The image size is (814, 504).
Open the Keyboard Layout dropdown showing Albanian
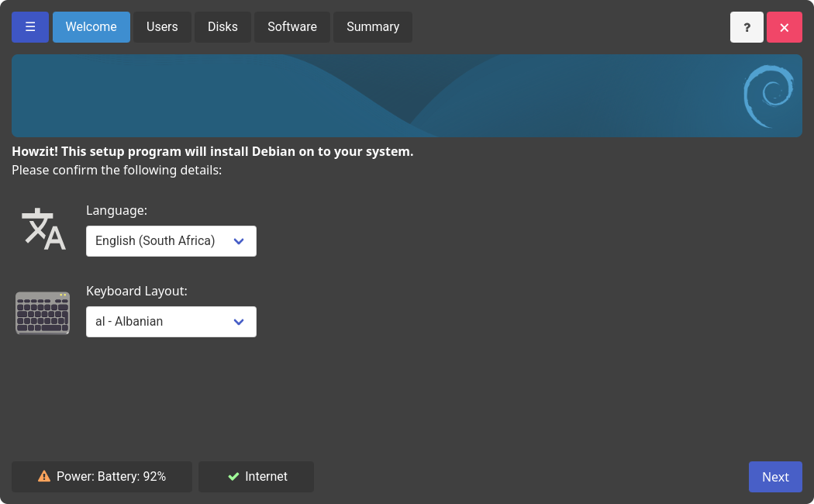tap(171, 322)
